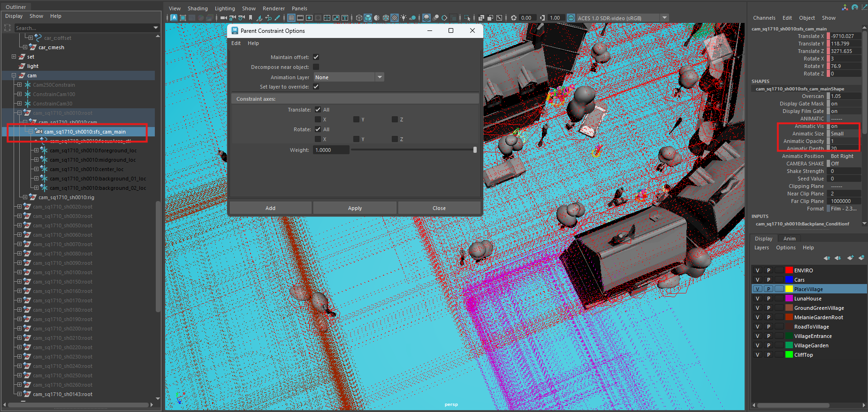Screen dimensions: 868x412
Task: Uncheck the Maintain offset checkbox
Action: pyautogui.click(x=316, y=57)
